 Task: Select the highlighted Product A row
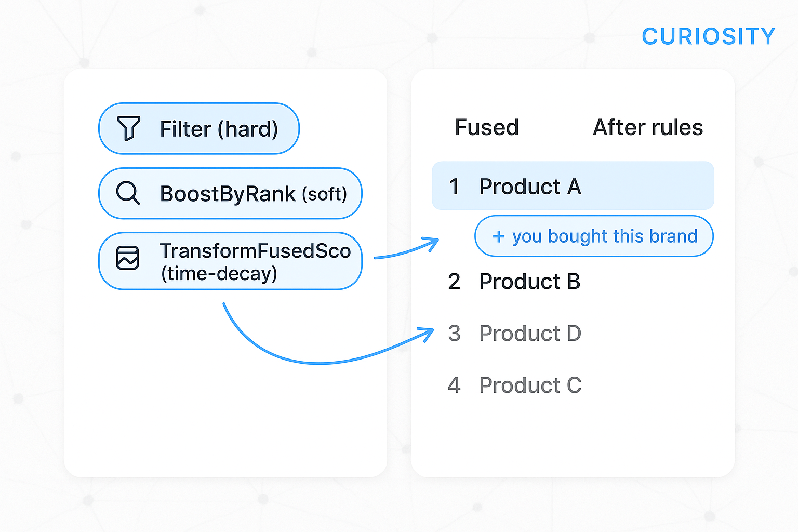[573, 186]
